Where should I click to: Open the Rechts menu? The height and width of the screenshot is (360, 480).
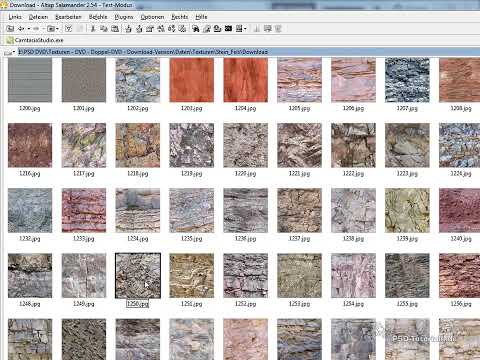(x=179, y=17)
